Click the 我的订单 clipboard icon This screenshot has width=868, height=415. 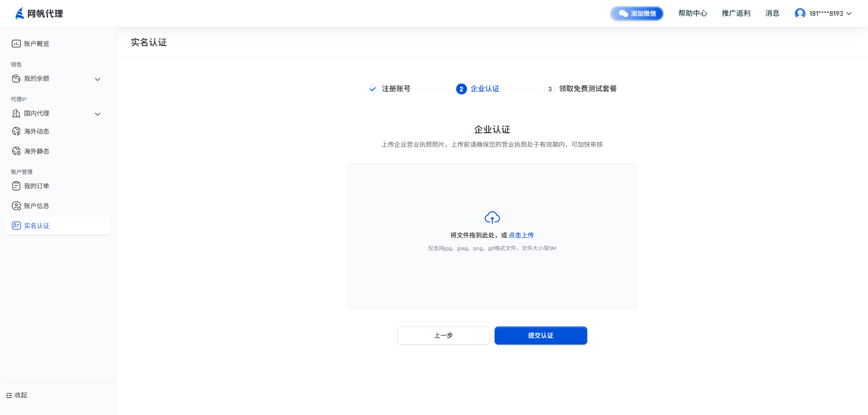16,186
